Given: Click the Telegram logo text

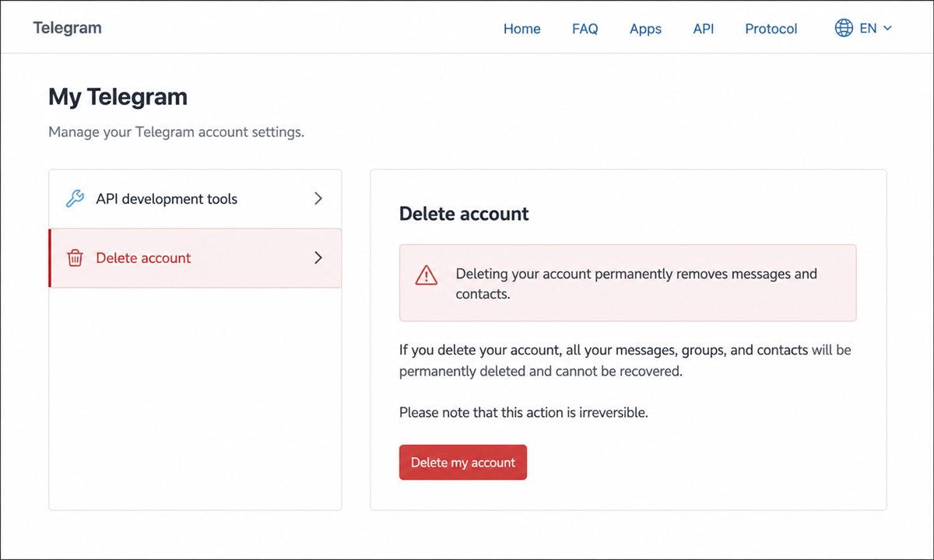Looking at the screenshot, I should 67,28.
